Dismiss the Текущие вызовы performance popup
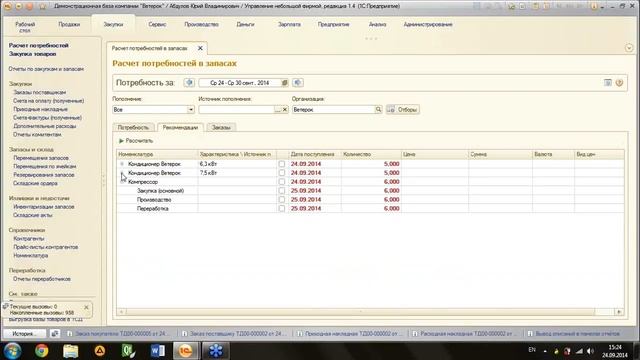Viewport: 640px width, 360px height. click(x=86, y=307)
